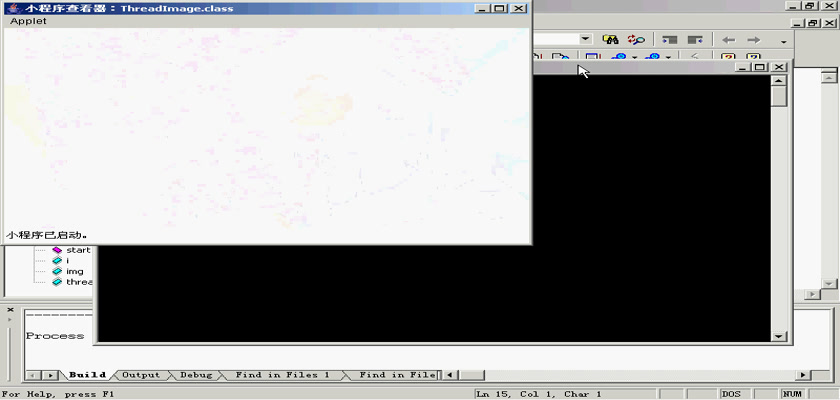The height and width of the screenshot is (400, 840).
Task: Open the Applet menu in applet viewer
Action: click(x=28, y=21)
